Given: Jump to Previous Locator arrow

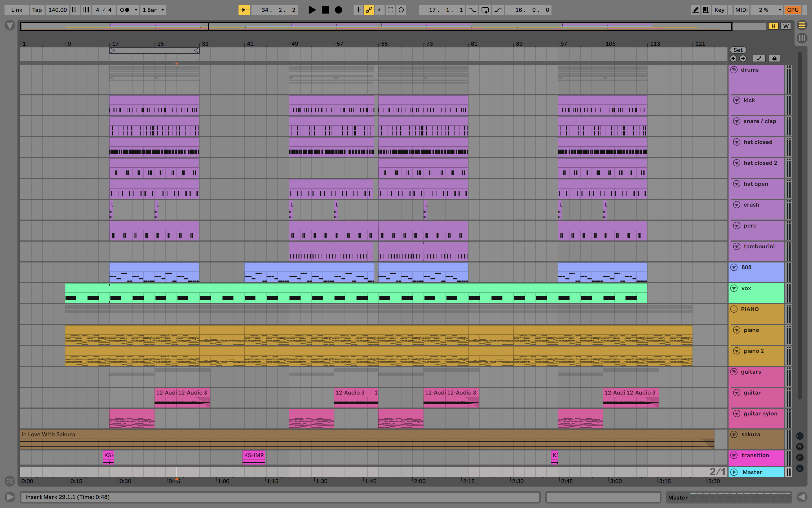Looking at the screenshot, I should (x=734, y=58).
